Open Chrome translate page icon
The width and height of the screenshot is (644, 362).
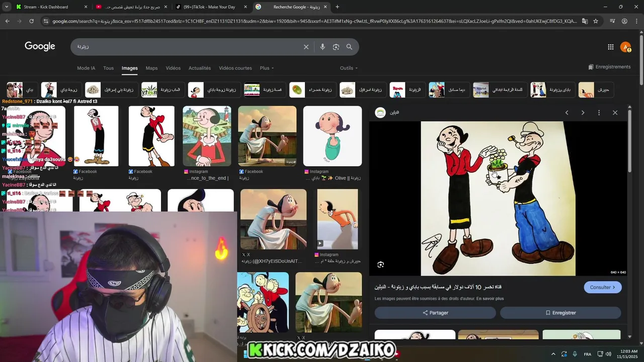[x=585, y=21]
